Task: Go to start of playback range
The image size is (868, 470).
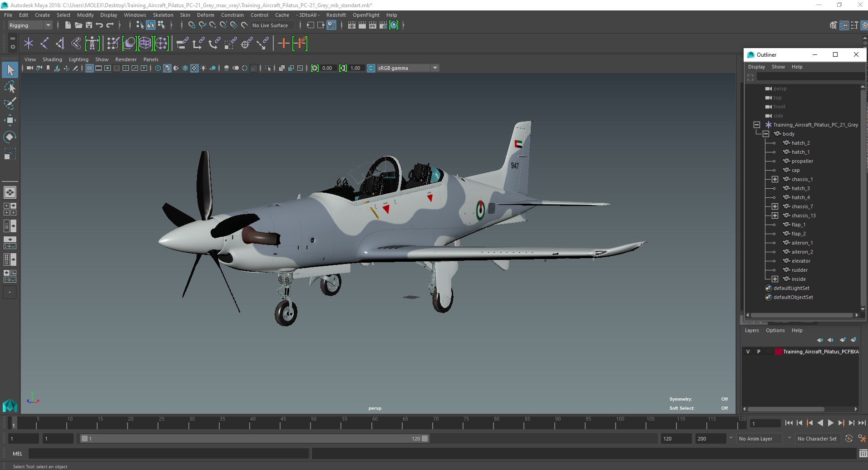Action: [x=789, y=423]
